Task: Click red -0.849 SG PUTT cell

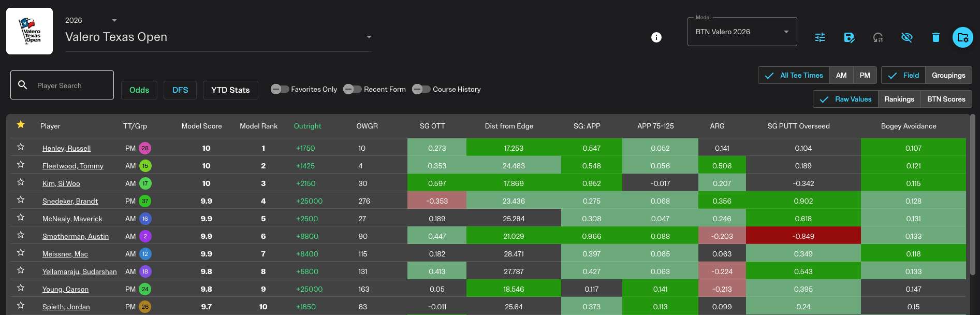Action: 803,236
